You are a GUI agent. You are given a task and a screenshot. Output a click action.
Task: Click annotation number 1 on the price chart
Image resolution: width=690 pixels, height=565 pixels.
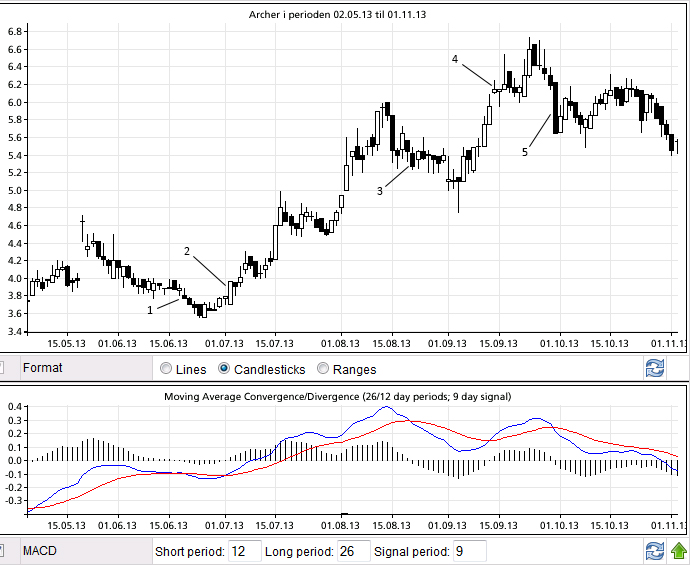[x=151, y=310]
